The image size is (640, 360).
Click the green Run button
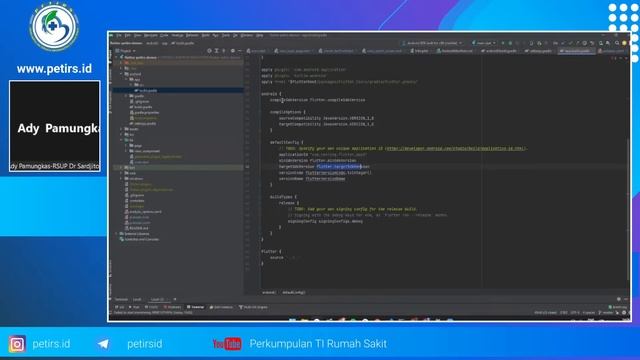point(503,43)
